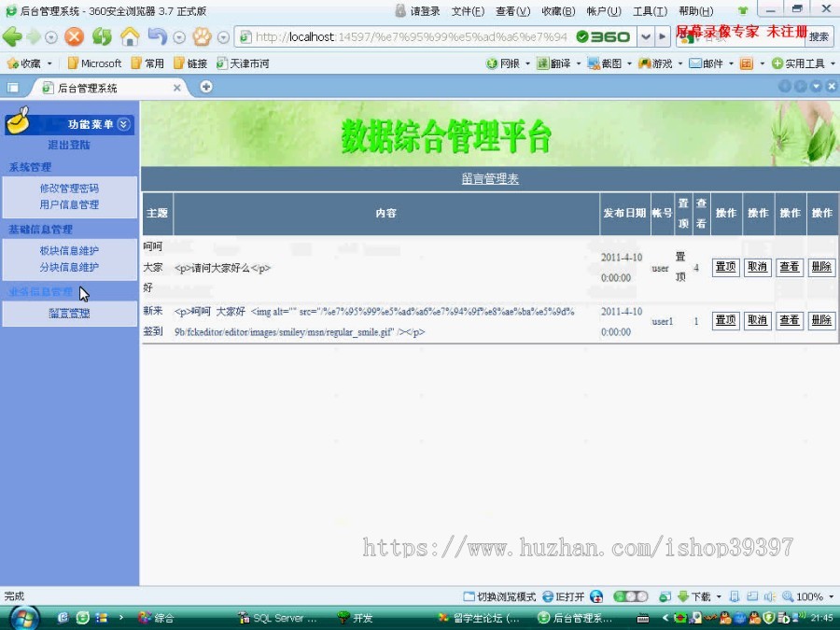Open the 天津市河 bookmark
Image resolution: width=840 pixels, height=630 pixels.
(243, 63)
